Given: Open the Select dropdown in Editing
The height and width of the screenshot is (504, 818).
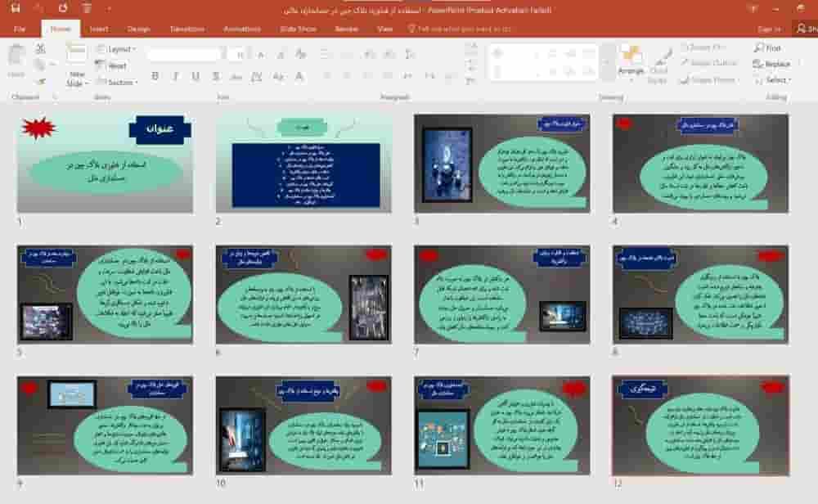Looking at the screenshot, I should (773, 80).
